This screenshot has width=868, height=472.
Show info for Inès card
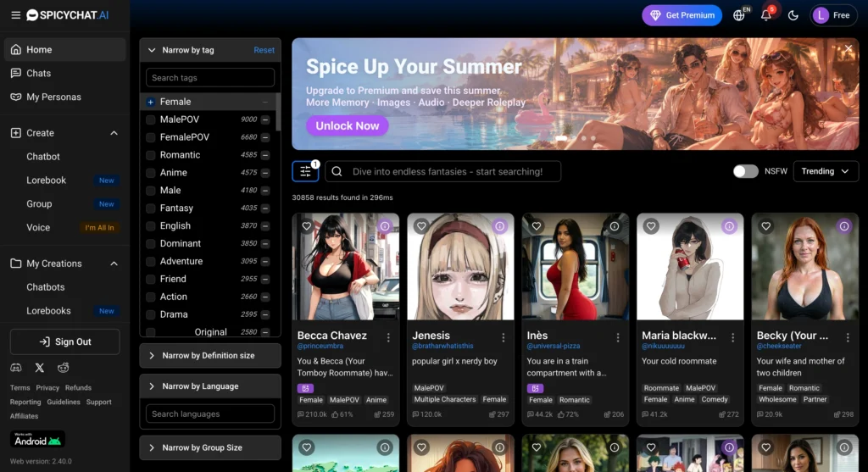(615, 226)
